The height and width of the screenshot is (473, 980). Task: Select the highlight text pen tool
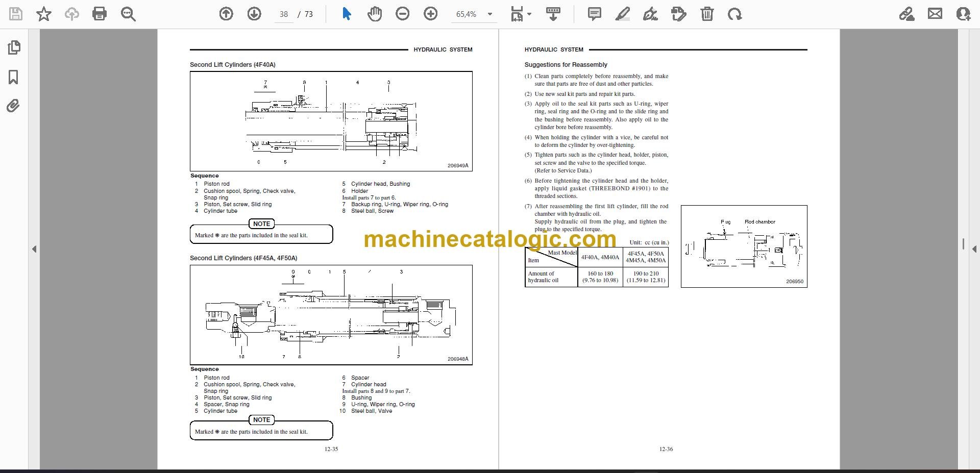click(622, 14)
